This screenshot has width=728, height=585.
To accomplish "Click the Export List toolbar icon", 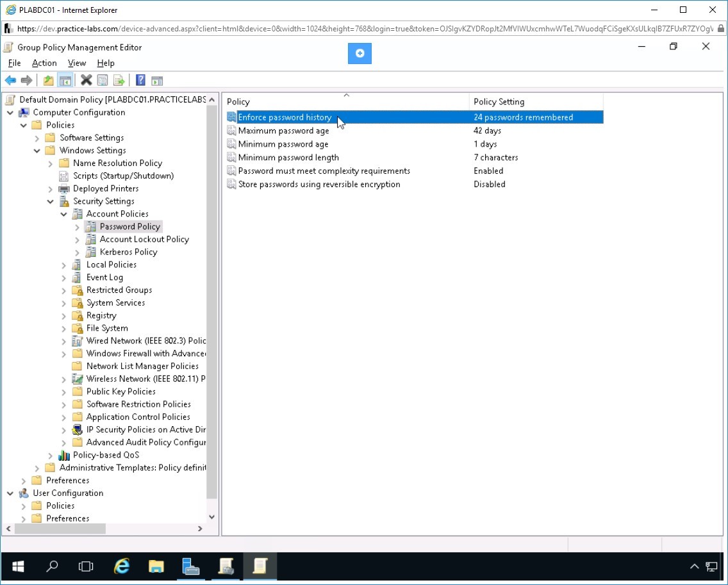I will 119,80.
